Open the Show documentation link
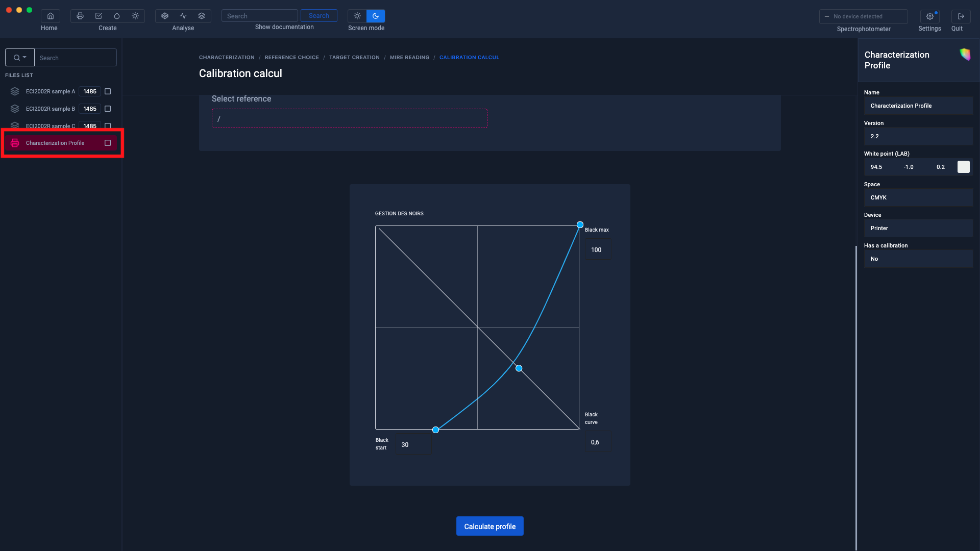Viewport: 980px width, 551px height. click(284, 27)
